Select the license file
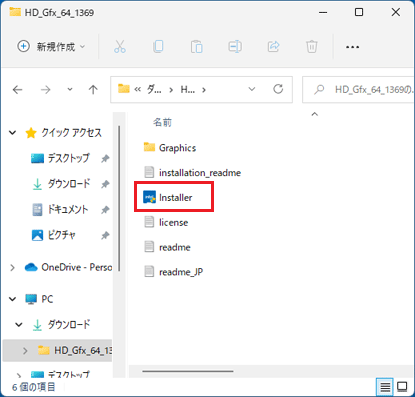415x397 pixels. 166,222
